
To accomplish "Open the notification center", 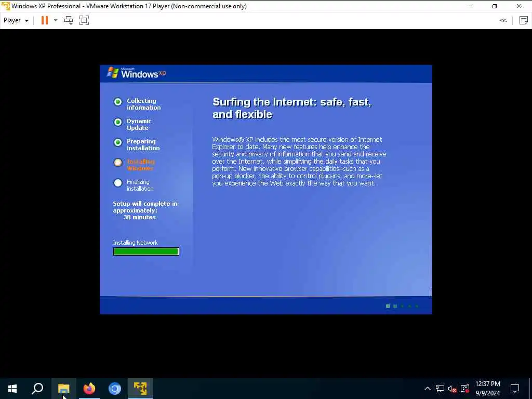I will pos(515,389).
